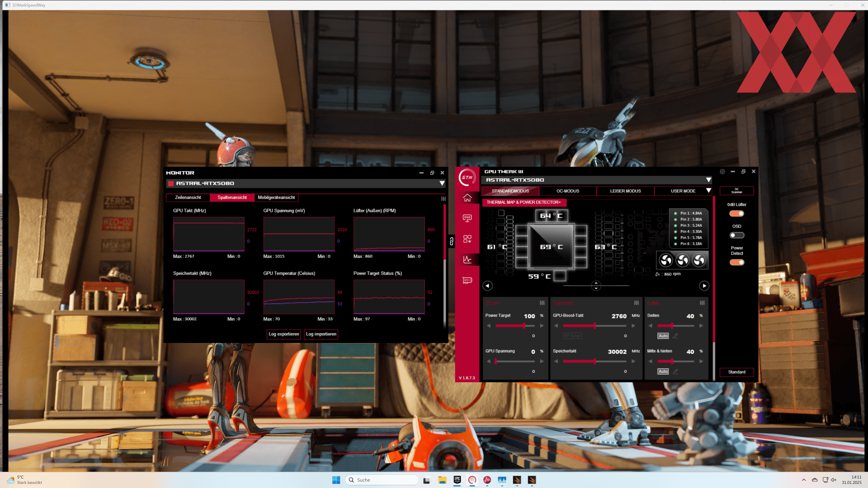Decrease Power Target with left arrow
The height and width of the screenshot is (488, 868).
tap(489, 326)
